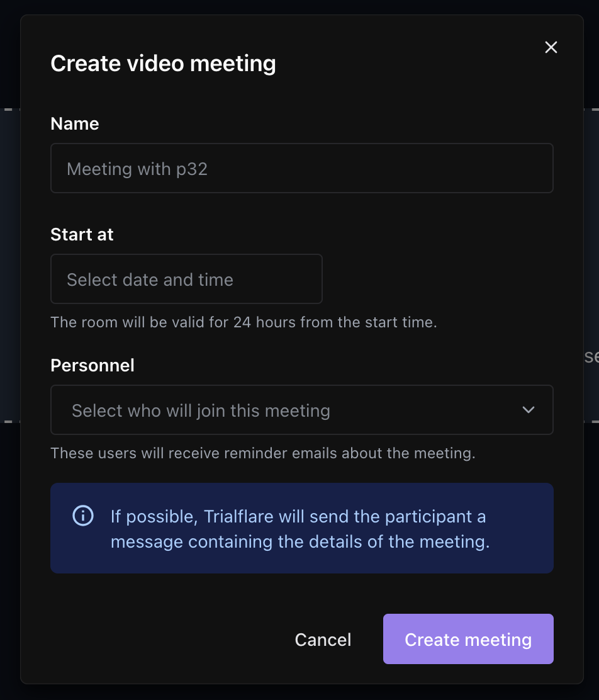The image size is (599, 700).
Task: Click the "Meeting with p32" placeholder text
Action: click(x=137, y=169)
